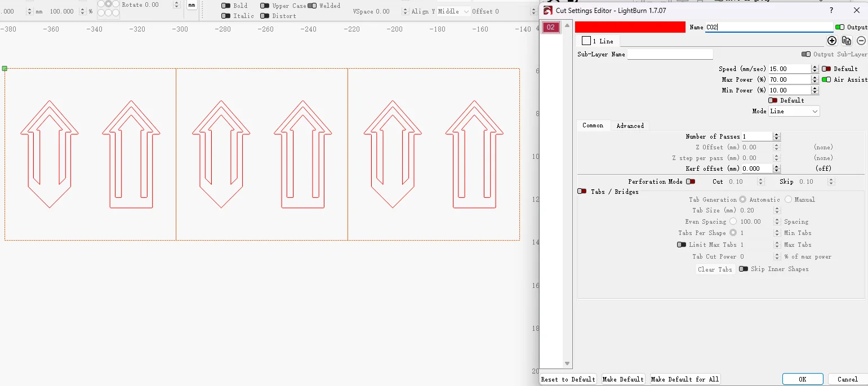Click Clear Tabs button
Viewport: 868px width, 386px height.
click(715, 269)
